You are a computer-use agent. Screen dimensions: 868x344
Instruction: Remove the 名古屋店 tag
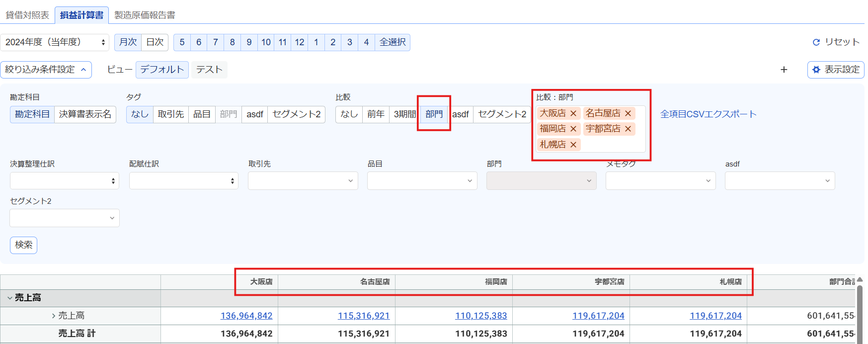(x=628, y=113)
